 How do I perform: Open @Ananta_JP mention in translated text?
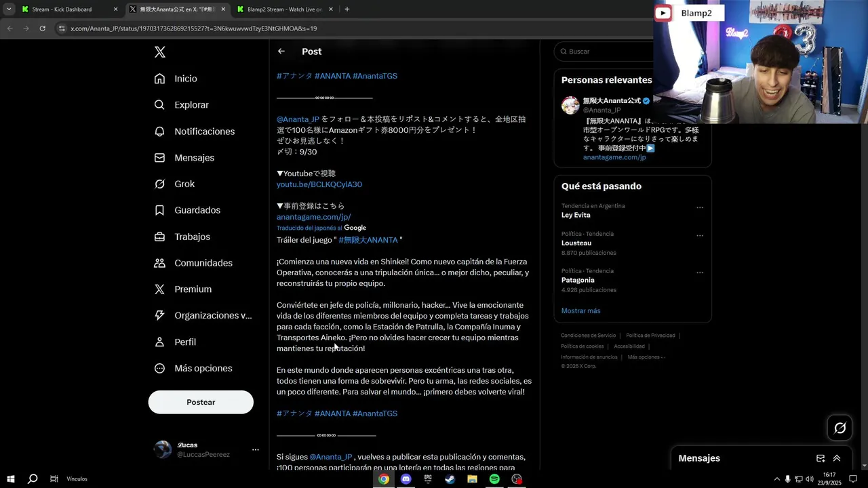(331, 457)
